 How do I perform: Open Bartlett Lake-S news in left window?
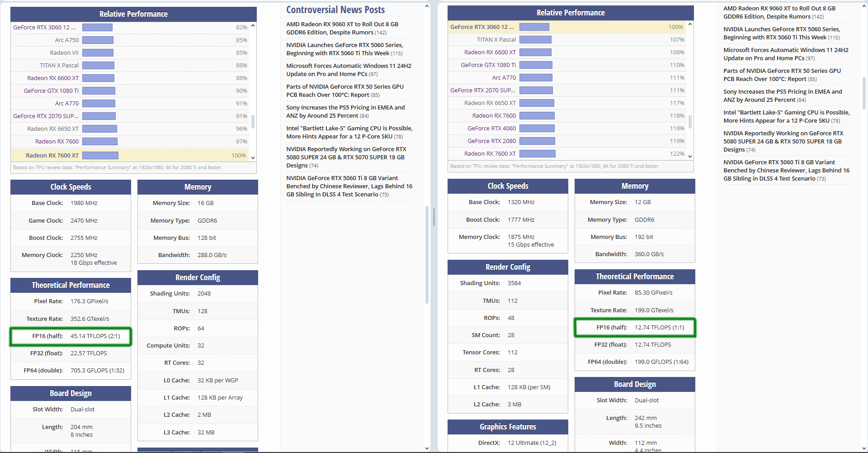pos(349,132)
